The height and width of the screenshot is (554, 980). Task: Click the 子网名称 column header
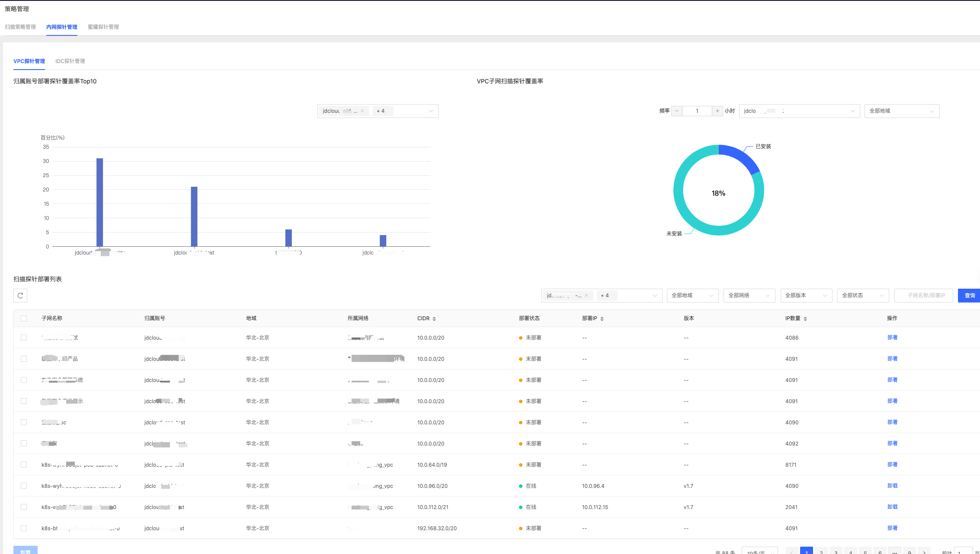point(52,318)
